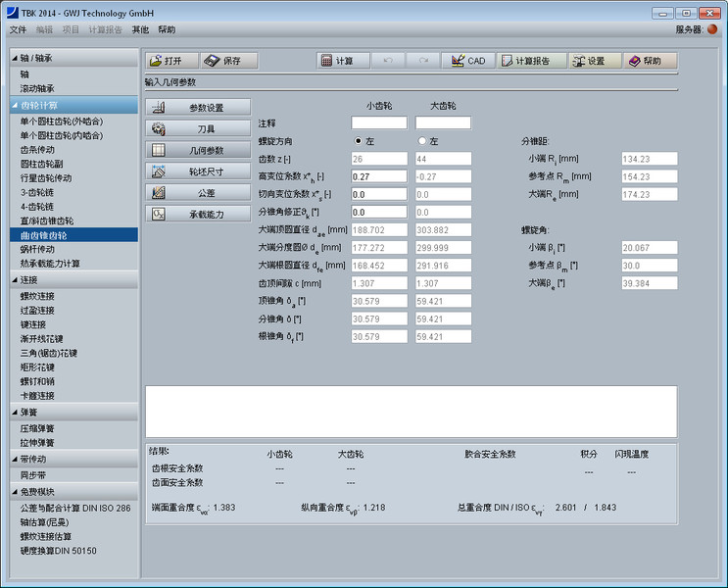Click the 参数设置 button
Screen dimensions: 728x588
tap(198, 107)
